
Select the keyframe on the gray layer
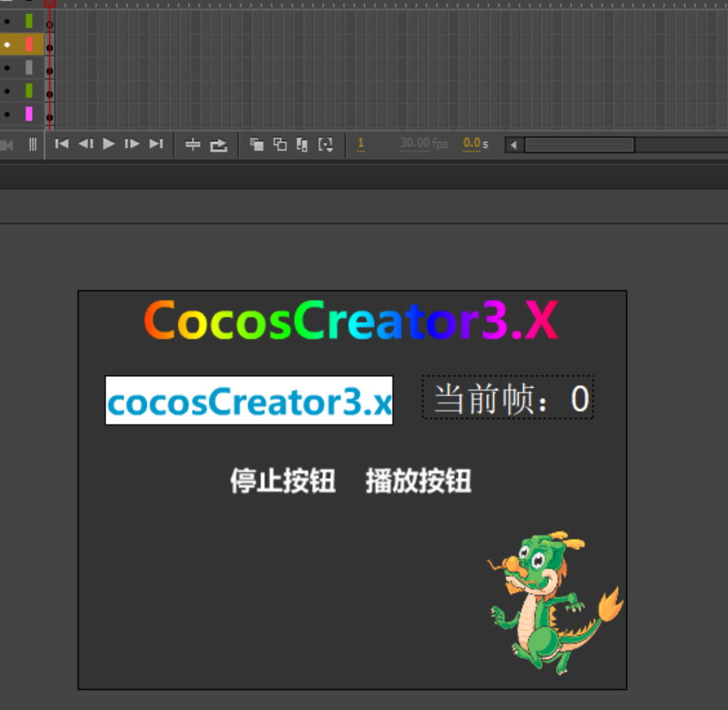[x=50, y=69]
